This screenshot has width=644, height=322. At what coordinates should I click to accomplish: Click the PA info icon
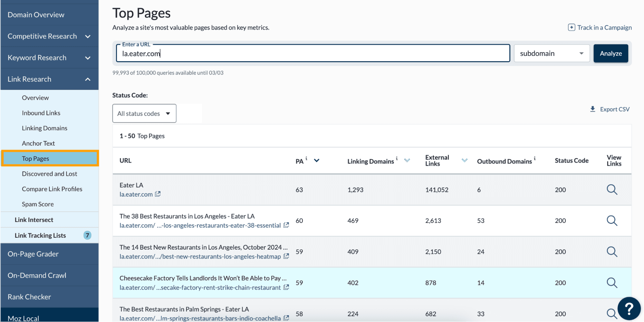(306, 158)
